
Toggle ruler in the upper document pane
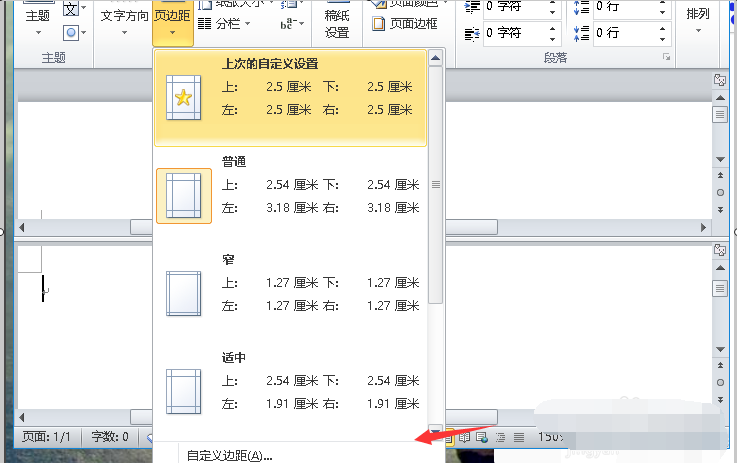[x=720, y=80]
